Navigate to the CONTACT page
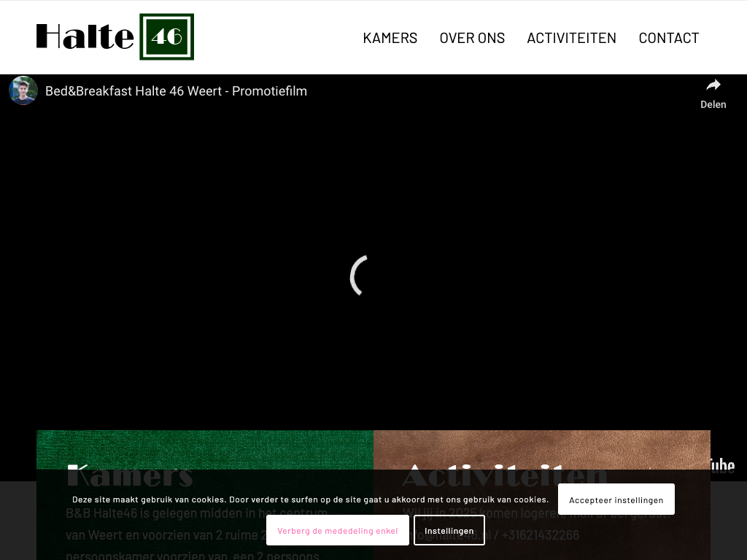The height and width of the screenshot is (560, 747). click(668, 38)
